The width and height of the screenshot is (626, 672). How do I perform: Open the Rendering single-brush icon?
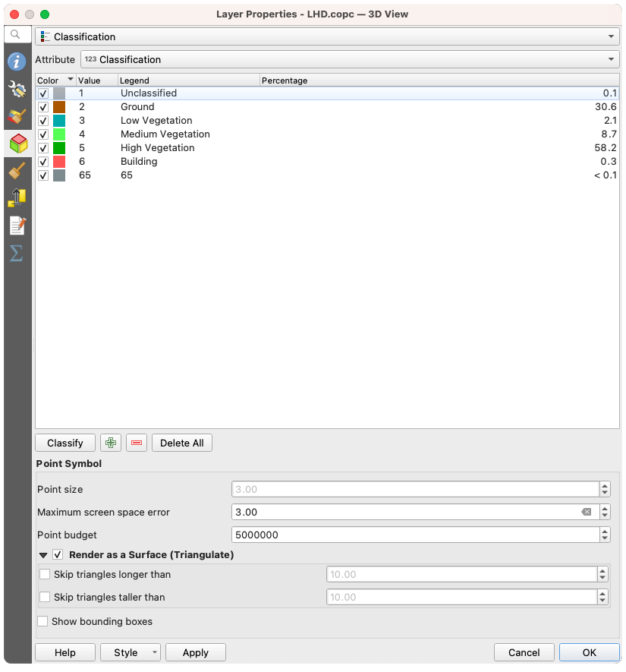[16, 171]
